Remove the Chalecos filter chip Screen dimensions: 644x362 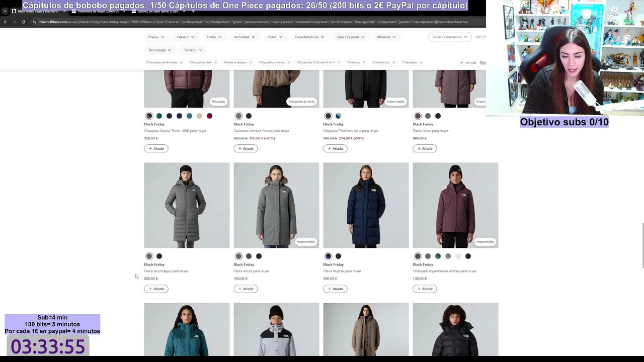click(364, 62)
